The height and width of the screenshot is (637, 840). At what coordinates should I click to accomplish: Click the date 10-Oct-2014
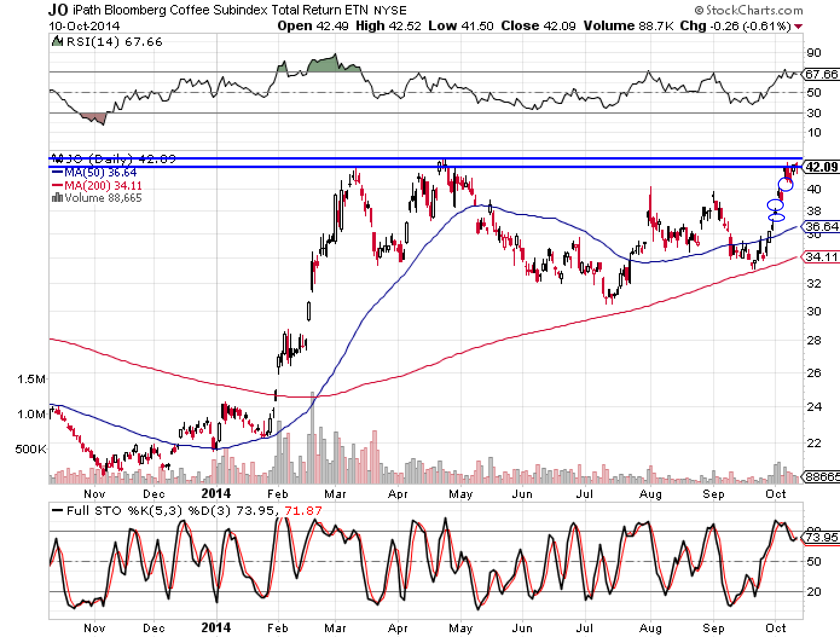tap(84, 26)
